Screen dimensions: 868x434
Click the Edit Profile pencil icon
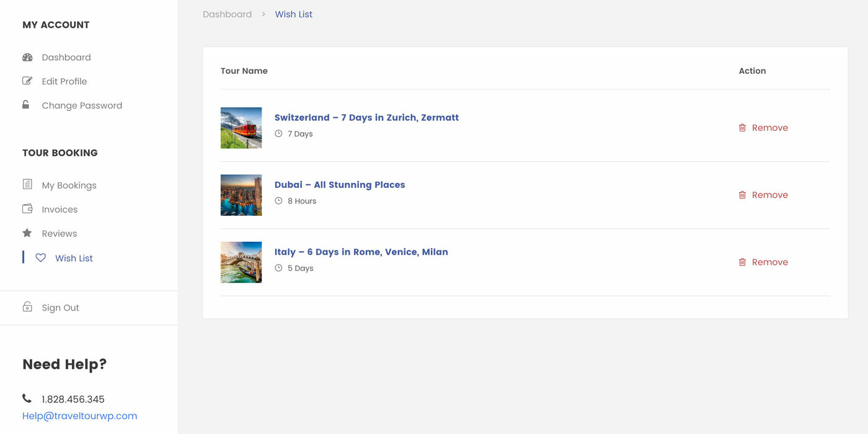pyautogui.click(x=27, y=81)
